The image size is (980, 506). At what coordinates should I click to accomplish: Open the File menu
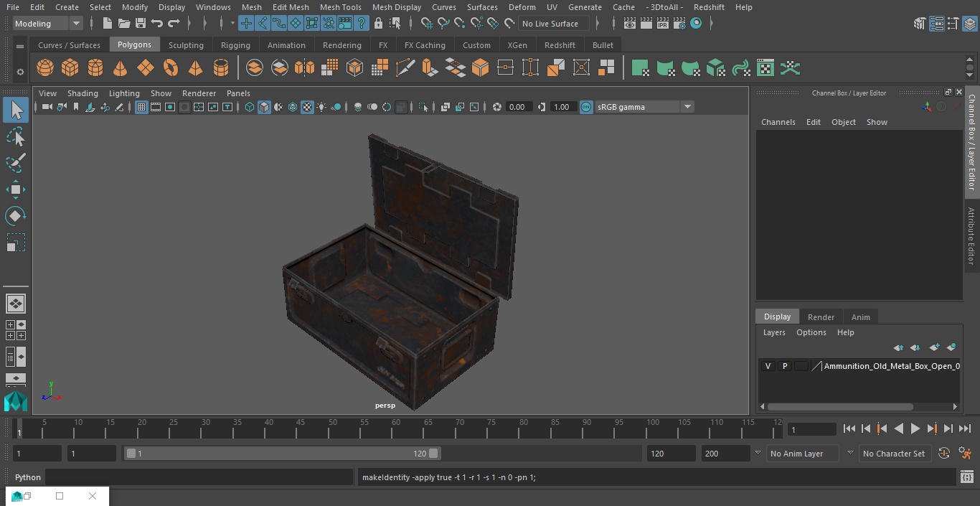pyautogui.click(x=13, y=7)
